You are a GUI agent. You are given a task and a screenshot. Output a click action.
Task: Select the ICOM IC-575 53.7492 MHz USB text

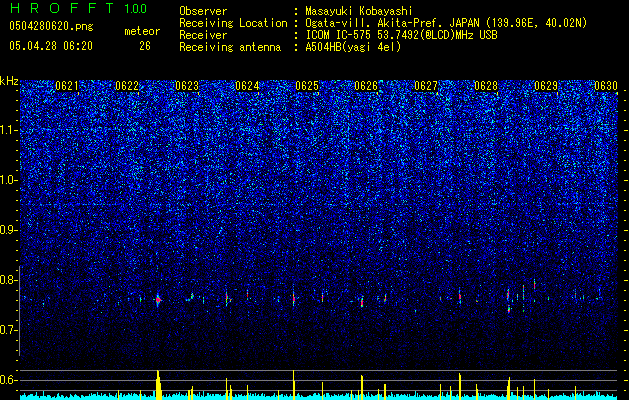click(401, 35)
